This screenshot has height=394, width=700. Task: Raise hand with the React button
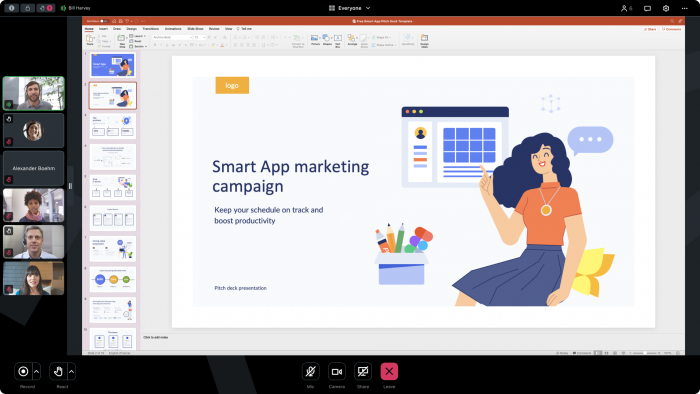tap(58, 371)
